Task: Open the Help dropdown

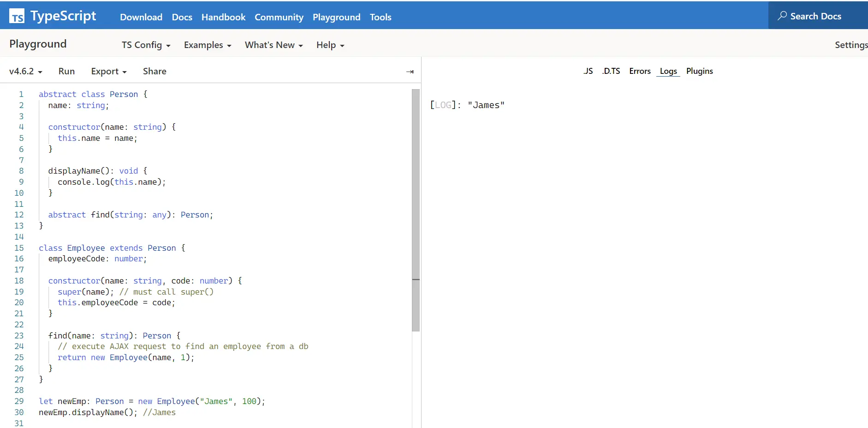Action: coord(330,45)
